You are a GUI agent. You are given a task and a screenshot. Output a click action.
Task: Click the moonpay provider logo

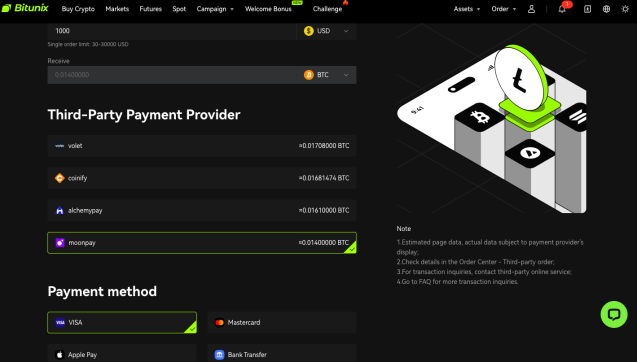(x=60, y=243)
